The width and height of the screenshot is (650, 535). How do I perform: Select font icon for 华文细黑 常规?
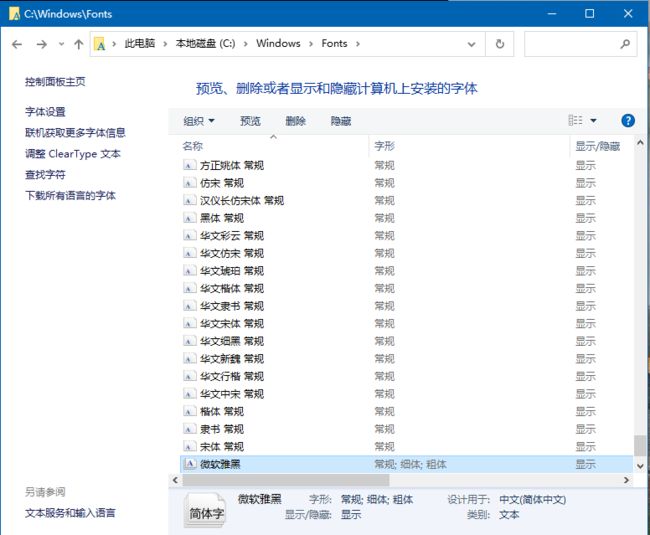[x=189, y=341]
